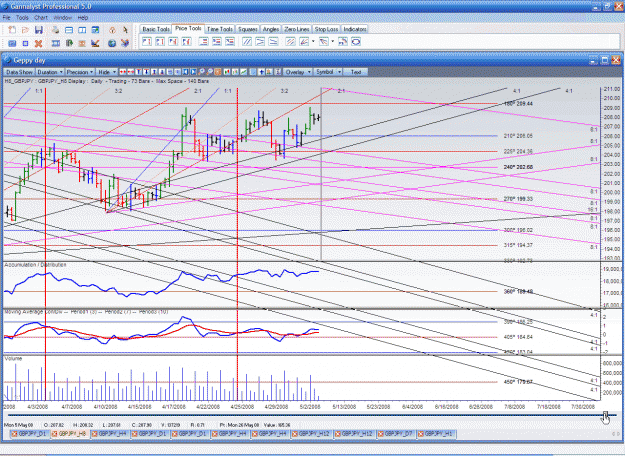Click the orange circle up-arrow icon
625x456 pixels.
tap(112, 30)
